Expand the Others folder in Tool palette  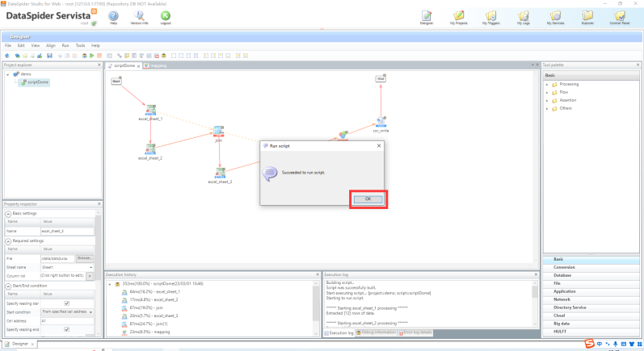coord(547,109)
